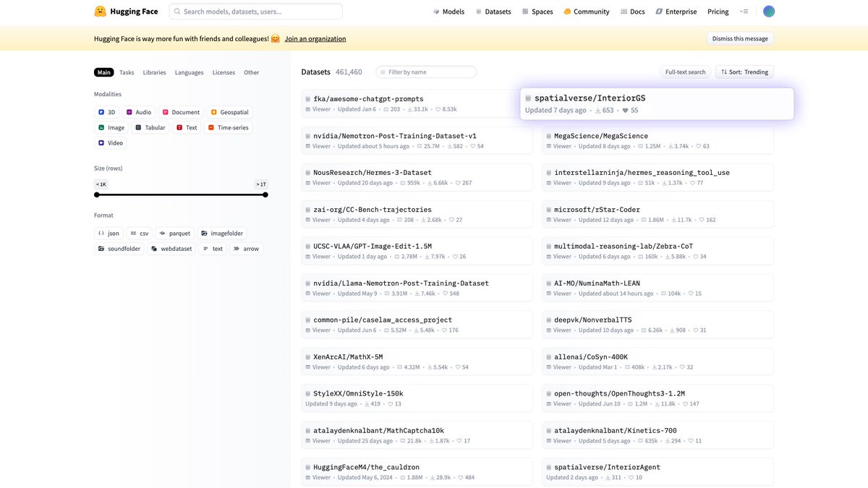
Task: Open microsoft/rStar-Coder dataset
Action: 658,214
